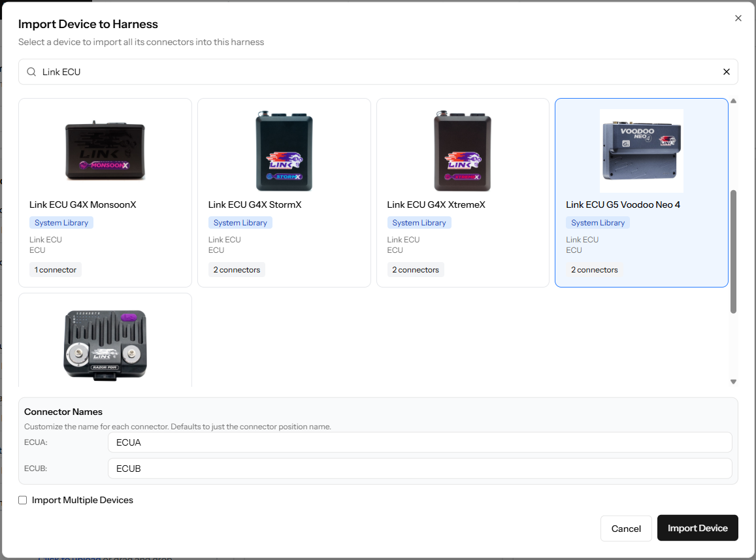Click the Import Device button
This screenshot has width=756, height=560.
[697, 528]
